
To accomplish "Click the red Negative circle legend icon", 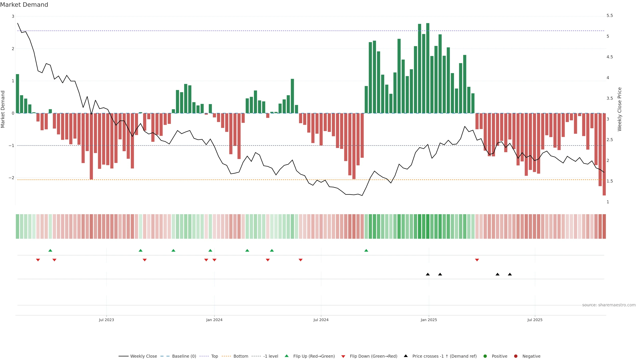I will [x=516, y=356].
